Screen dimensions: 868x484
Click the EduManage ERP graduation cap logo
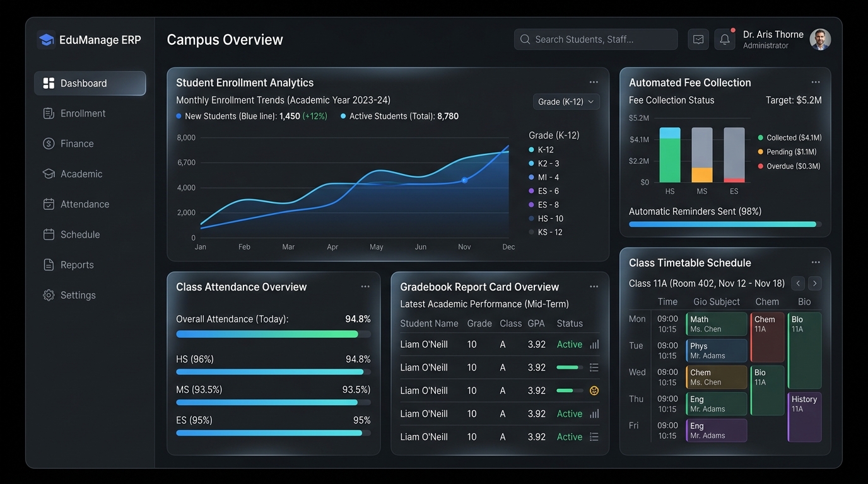click(x=46, y=40)
